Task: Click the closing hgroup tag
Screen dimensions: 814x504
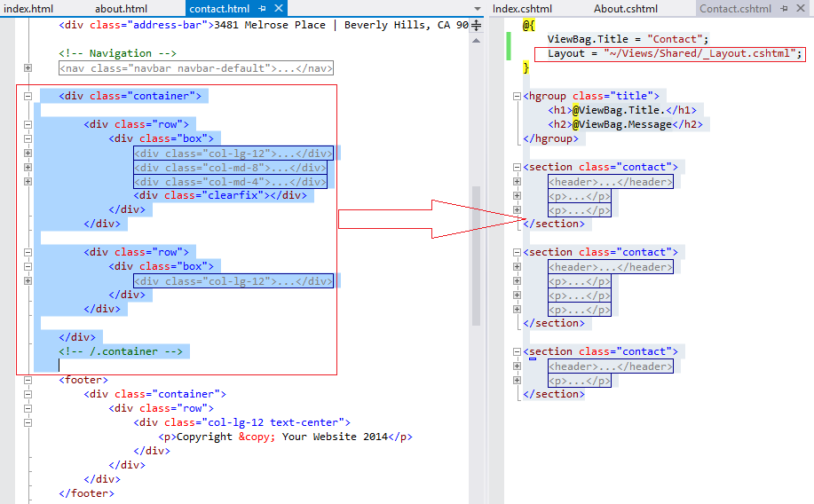Action: [550, 138]
